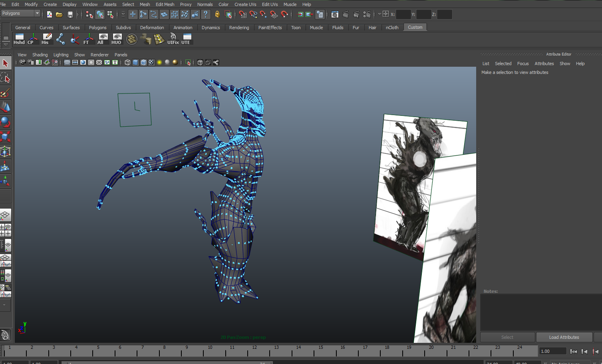
Task: Click the Save scene floppy disk icon
Action: (x=70, y=14)
